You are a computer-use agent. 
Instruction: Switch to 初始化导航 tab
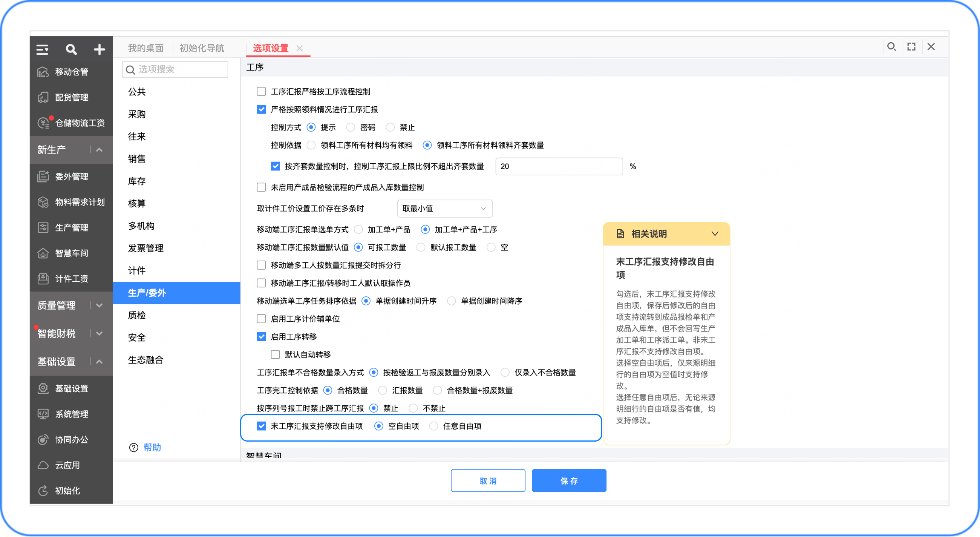pyautogui.click(x=202, y=48)
